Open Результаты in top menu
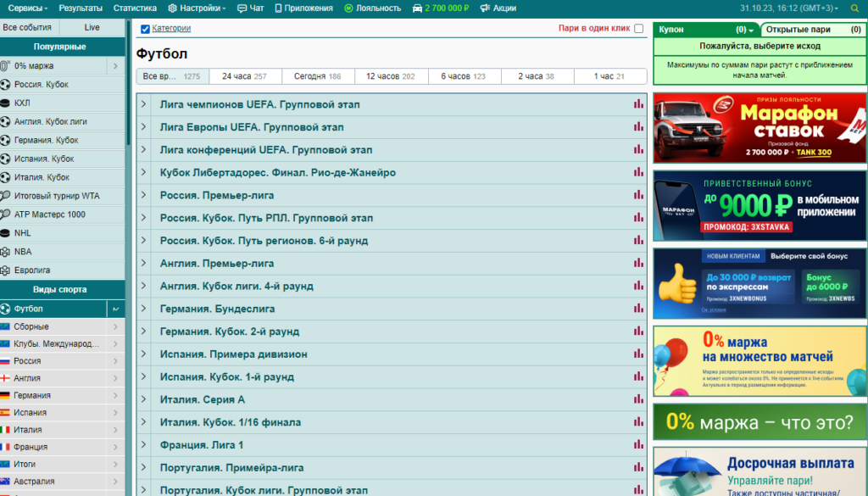 tap(81, 8)
